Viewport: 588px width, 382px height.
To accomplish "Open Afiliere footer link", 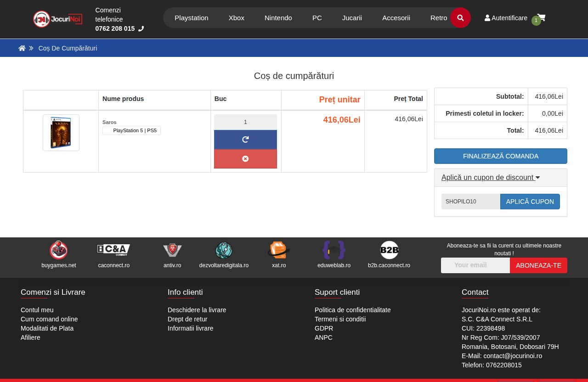I will pos(30,337).
